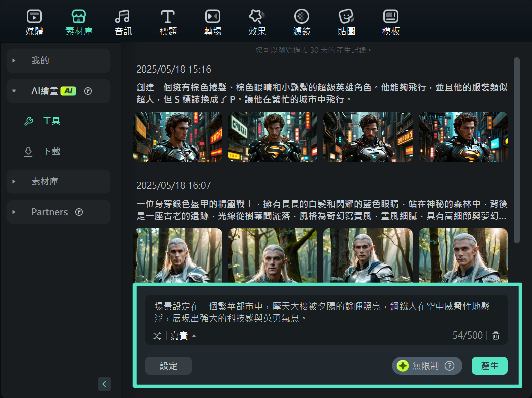Open the 轉場 transitions tab

coord(213,23)
